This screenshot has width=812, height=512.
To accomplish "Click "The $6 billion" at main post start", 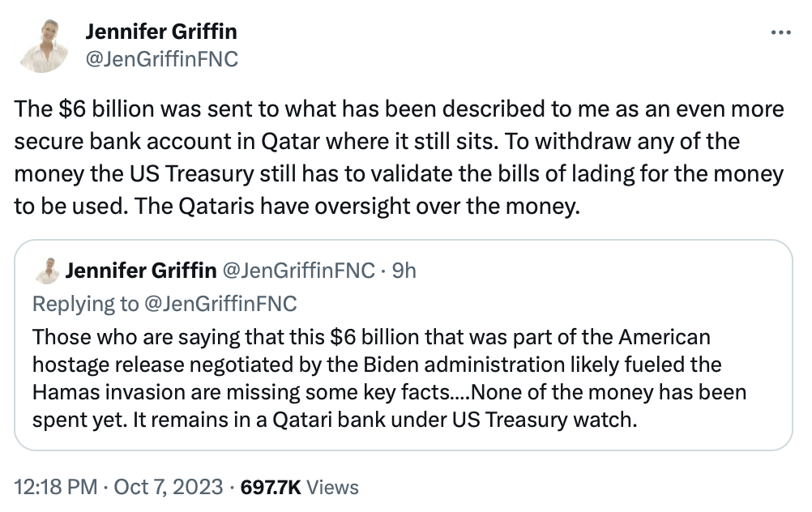I will point(66,109).
